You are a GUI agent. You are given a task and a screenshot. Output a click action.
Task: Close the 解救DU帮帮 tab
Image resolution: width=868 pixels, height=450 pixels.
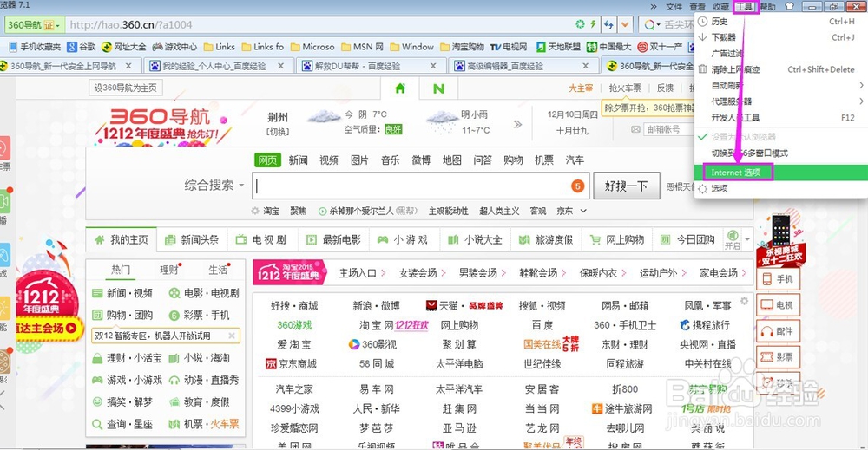433,66
